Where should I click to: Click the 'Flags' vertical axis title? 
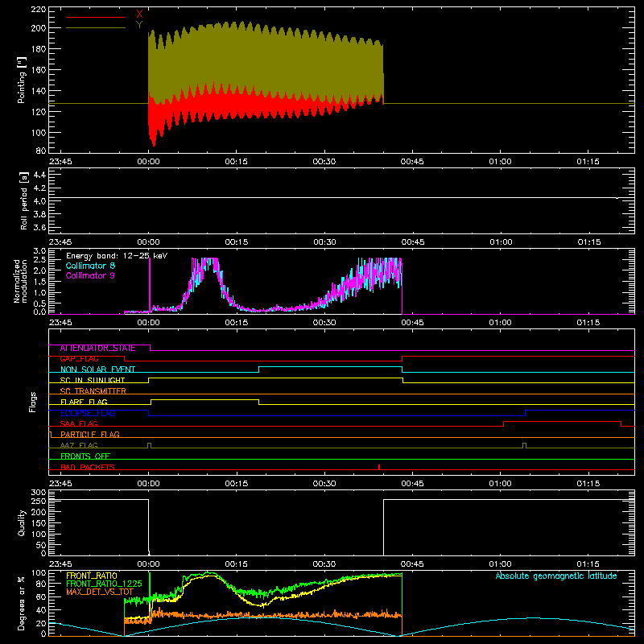click(32, 402)
